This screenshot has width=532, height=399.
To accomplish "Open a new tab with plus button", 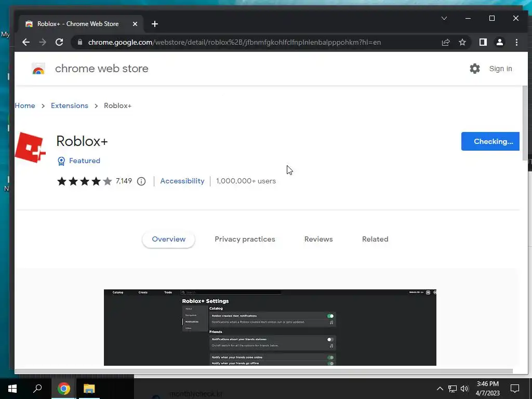I will [155, 24].
